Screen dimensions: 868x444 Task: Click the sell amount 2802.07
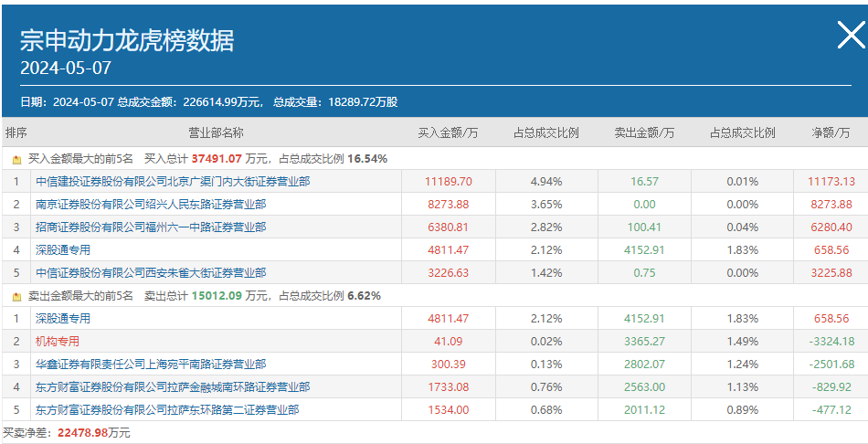pos(644,365)
